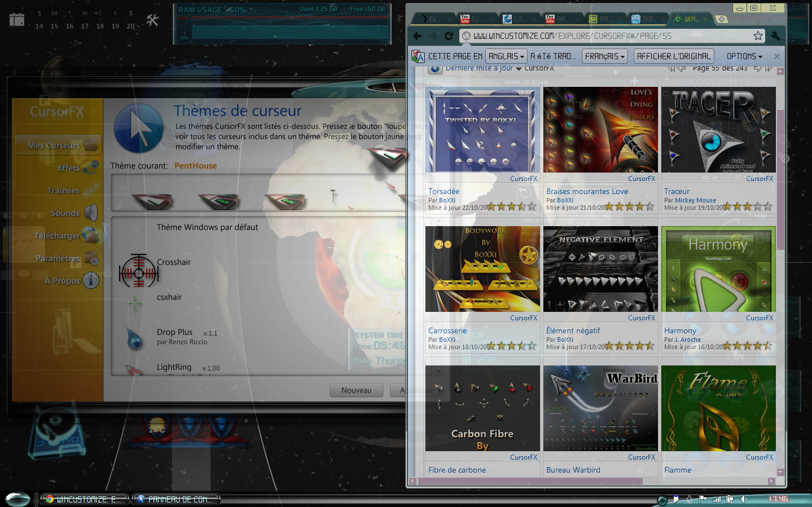Bookmark this page with the star icon

click(x=758, y=36)
